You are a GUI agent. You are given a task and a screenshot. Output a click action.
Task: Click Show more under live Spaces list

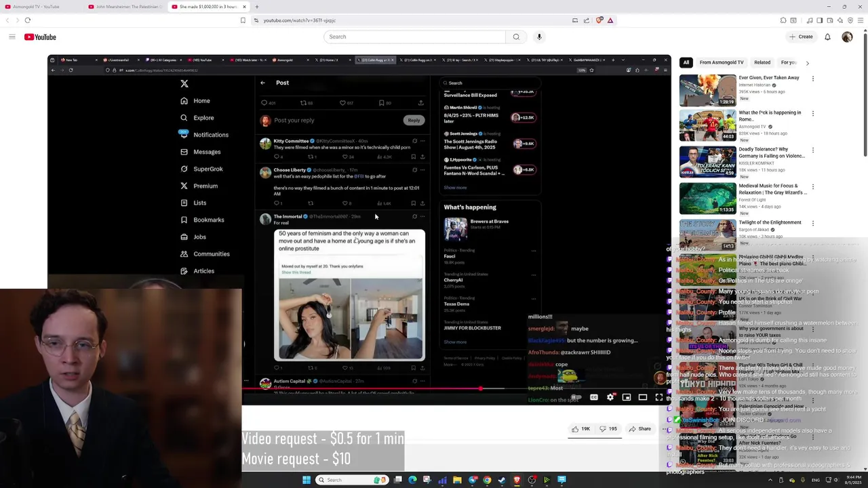pyautogui.click(x=455, y=188)
